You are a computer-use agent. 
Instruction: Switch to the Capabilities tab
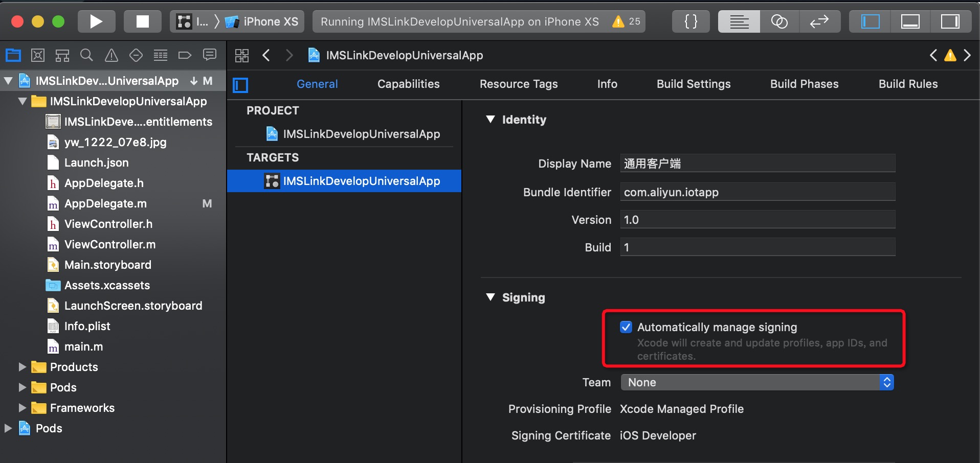click(409, 84)
